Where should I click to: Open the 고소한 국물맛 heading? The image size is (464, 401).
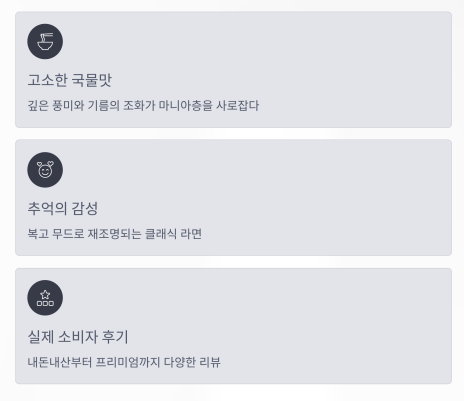coord(70,80)
